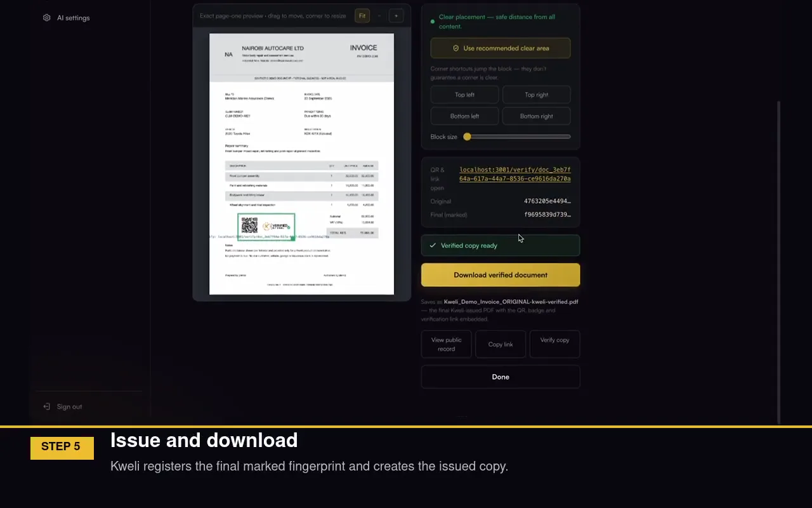This screenshot has width=812, height=508.
Task: Open AI settings from the sidebar gear icon
Action: pyautogui.click(x=46, y=18)
